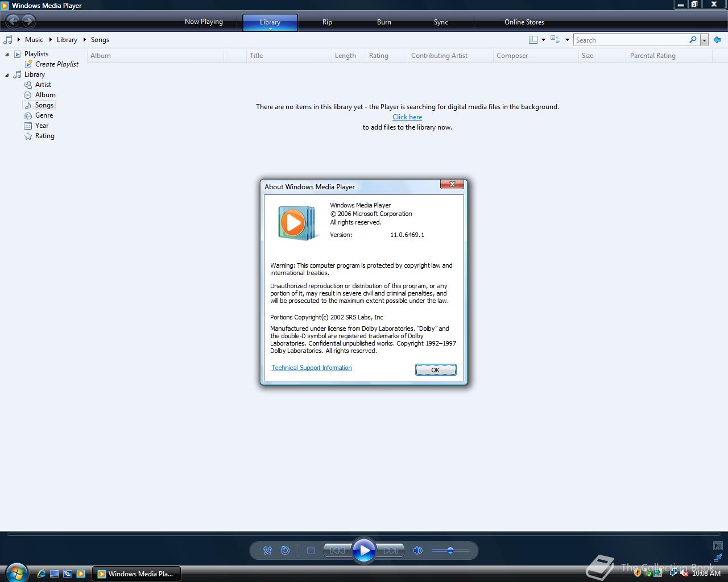This screenshot has width=728, height=582.
Task: Click Library in the breadcrumb path
Action: click(67, 40)
